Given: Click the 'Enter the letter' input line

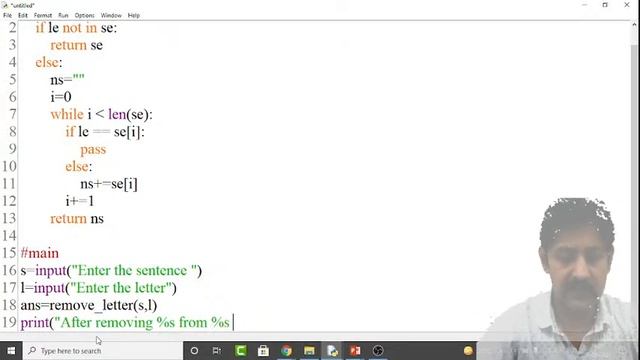Looking at the screenshot, I should click(98, 288).
